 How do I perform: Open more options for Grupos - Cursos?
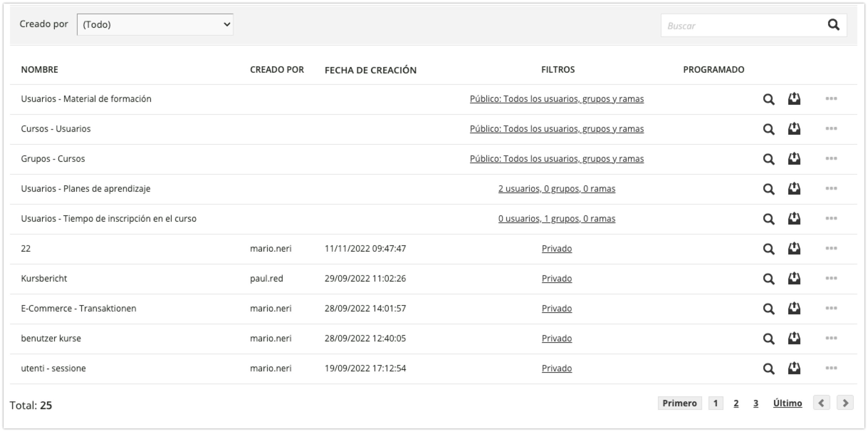831,159
